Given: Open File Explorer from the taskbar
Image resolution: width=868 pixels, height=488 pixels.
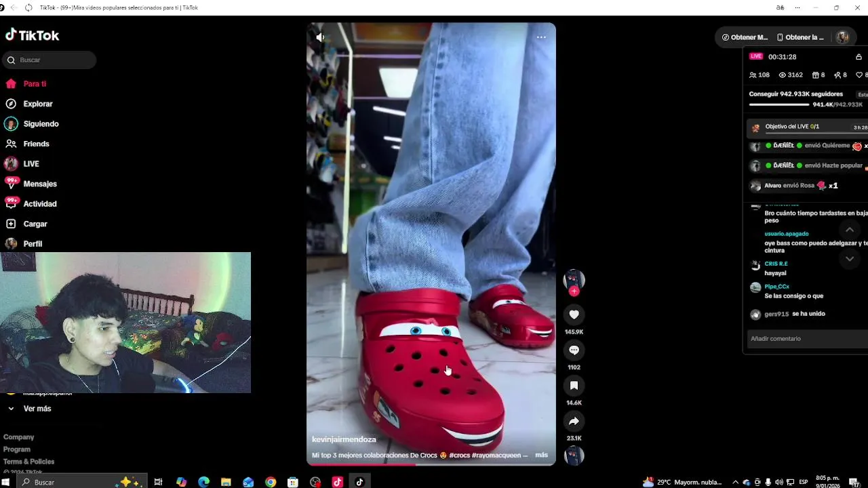Looking at the screenshot, I should point(226,482).
